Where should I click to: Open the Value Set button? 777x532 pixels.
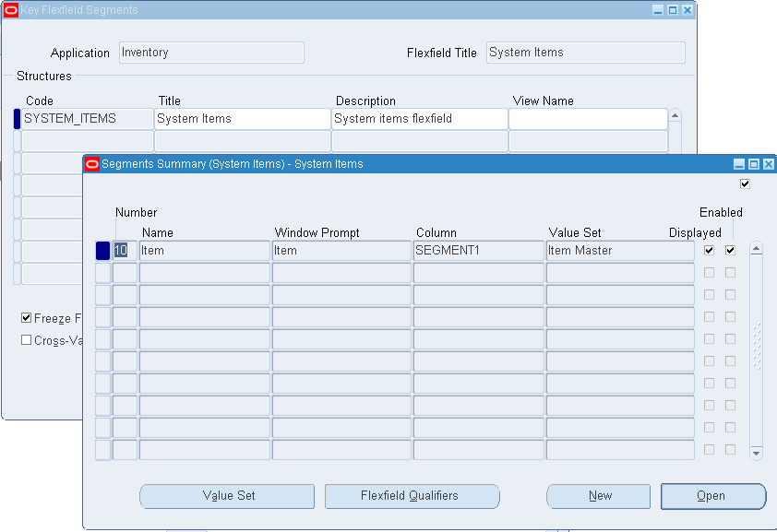coord(227,496)
